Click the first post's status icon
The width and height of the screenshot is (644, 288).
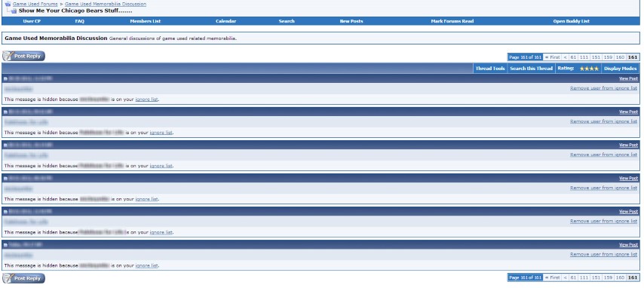6,78
